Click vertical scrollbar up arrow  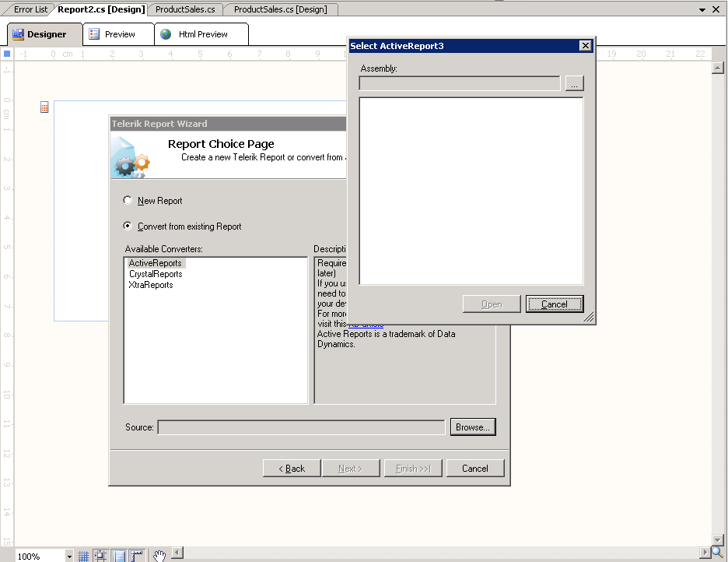point(717,68)
